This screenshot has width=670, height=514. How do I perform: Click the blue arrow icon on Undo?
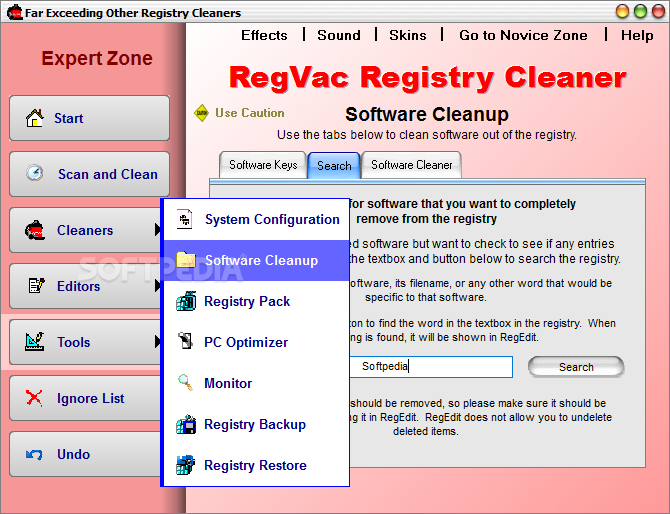point(34,454)
